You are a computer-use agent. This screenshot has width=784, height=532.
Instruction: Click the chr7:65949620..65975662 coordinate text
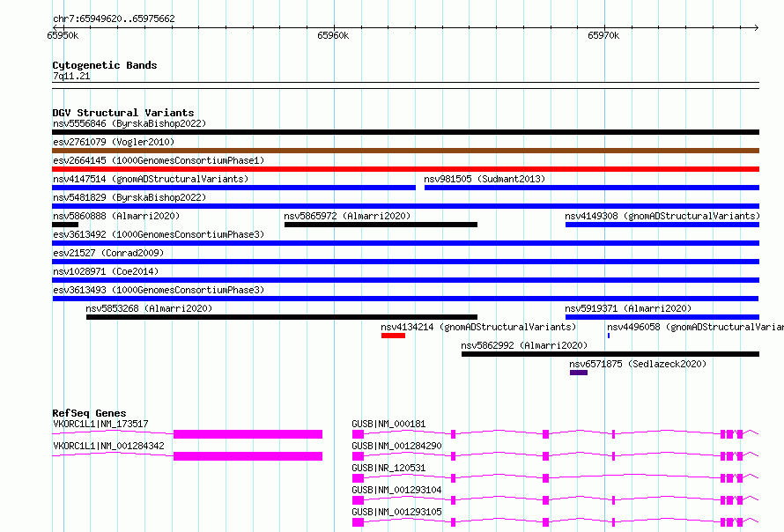(114, 18)
